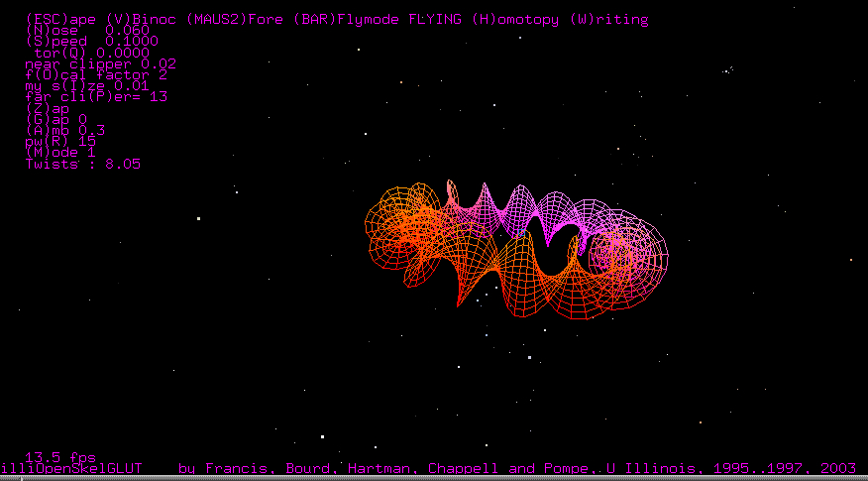The width and height of the screenshot is (868, 481).
Task: Click the (ESC)ape label in top bar
Action: click(57, 20)
